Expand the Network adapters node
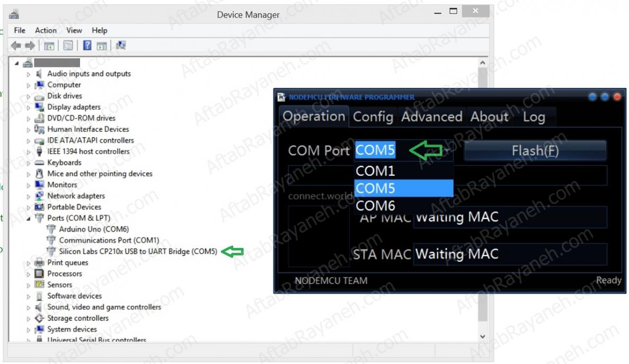This screenshot has width=629, height=364. tap(29, 196)
